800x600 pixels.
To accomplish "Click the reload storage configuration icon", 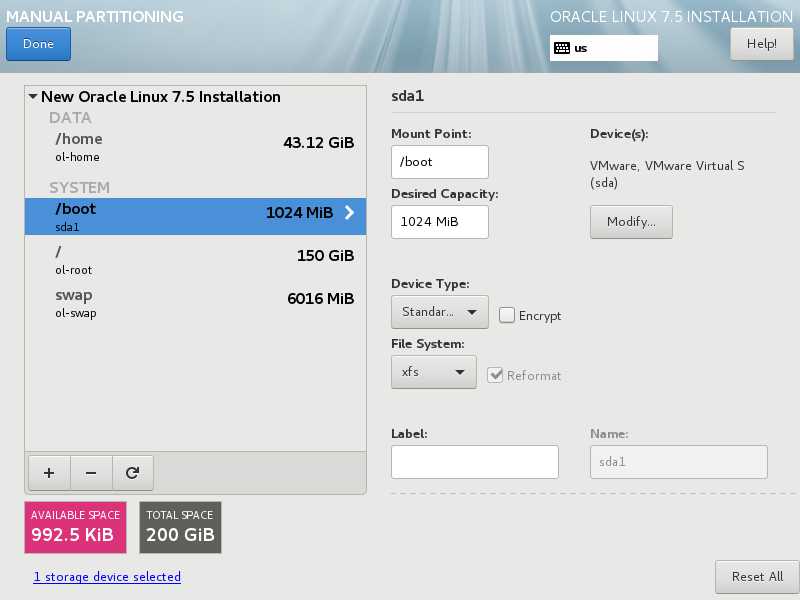I will point(133,473).
